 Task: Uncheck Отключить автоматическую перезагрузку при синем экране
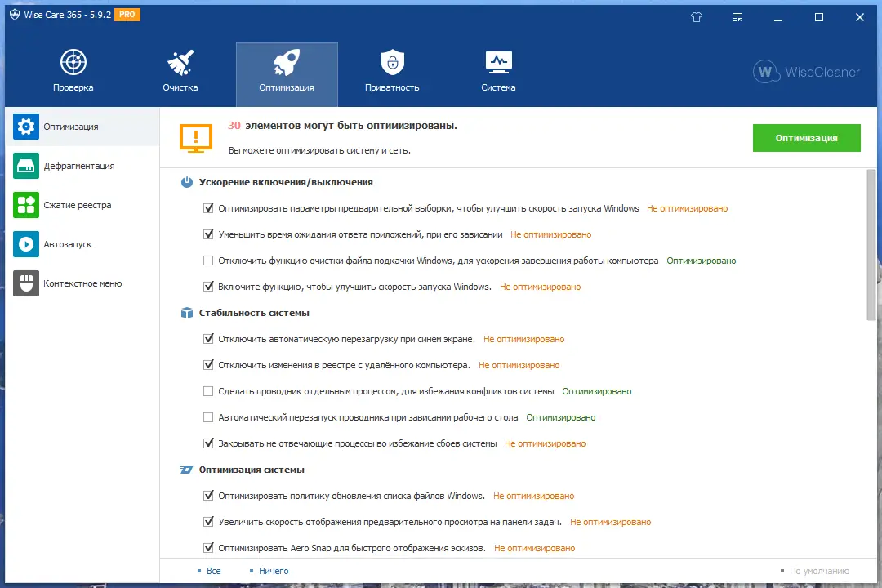click(208, 339)
